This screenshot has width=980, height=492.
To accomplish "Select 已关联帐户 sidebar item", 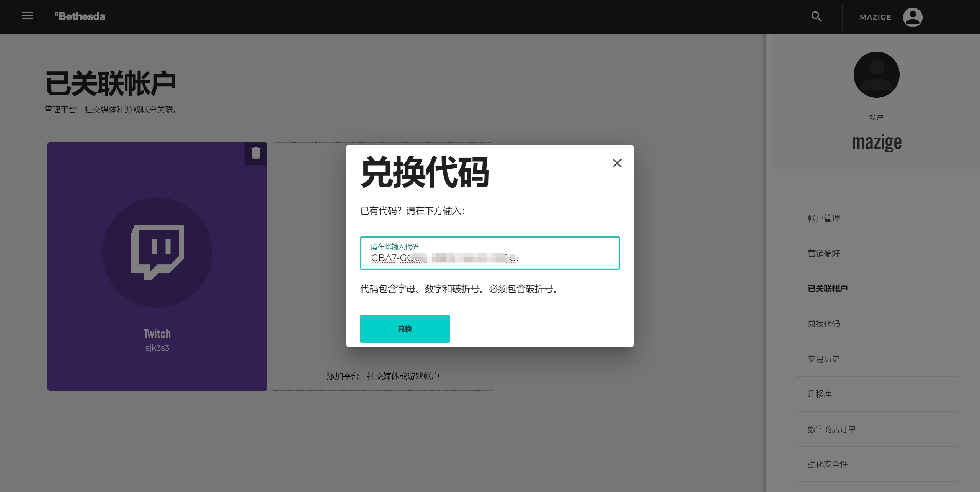I will click(827, 289).
